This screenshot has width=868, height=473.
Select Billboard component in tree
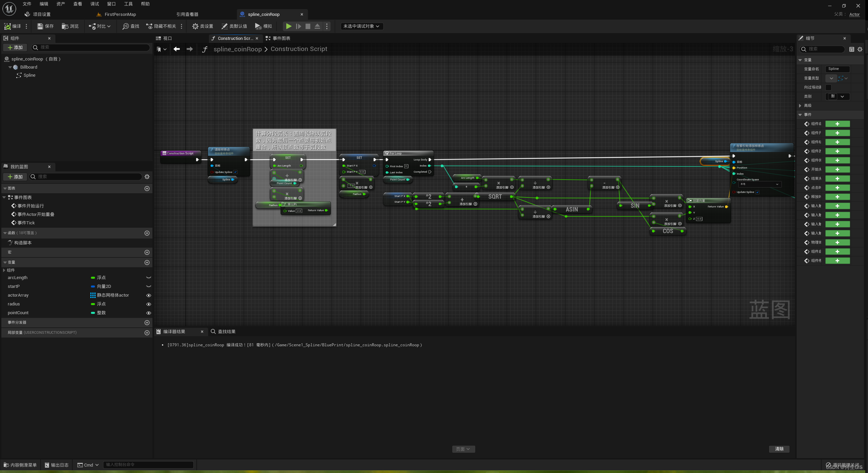tap(29, 67)
